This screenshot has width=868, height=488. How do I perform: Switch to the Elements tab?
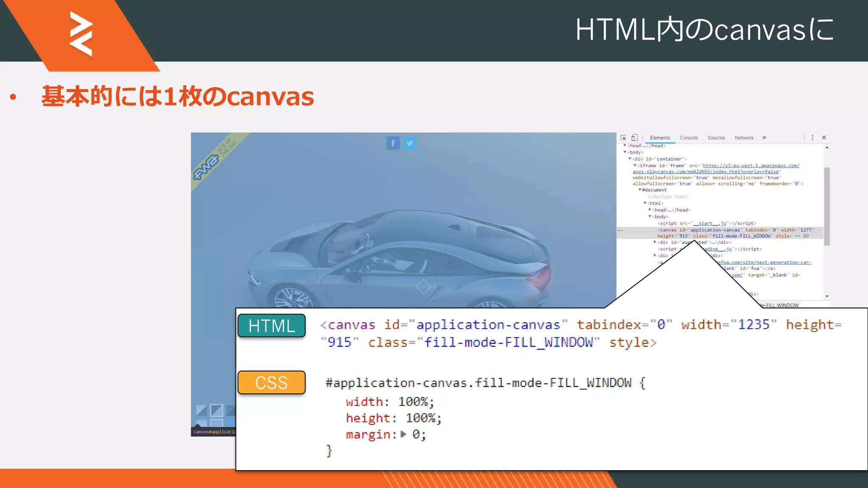pyautogui.click(x=660, y=138)
